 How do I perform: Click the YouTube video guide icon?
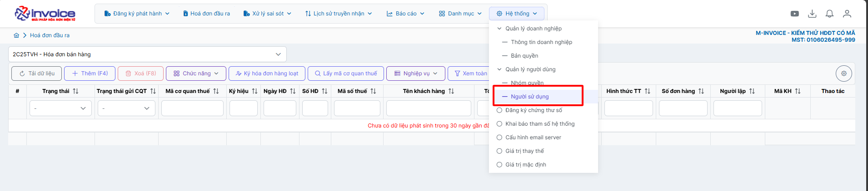(794, 14)
